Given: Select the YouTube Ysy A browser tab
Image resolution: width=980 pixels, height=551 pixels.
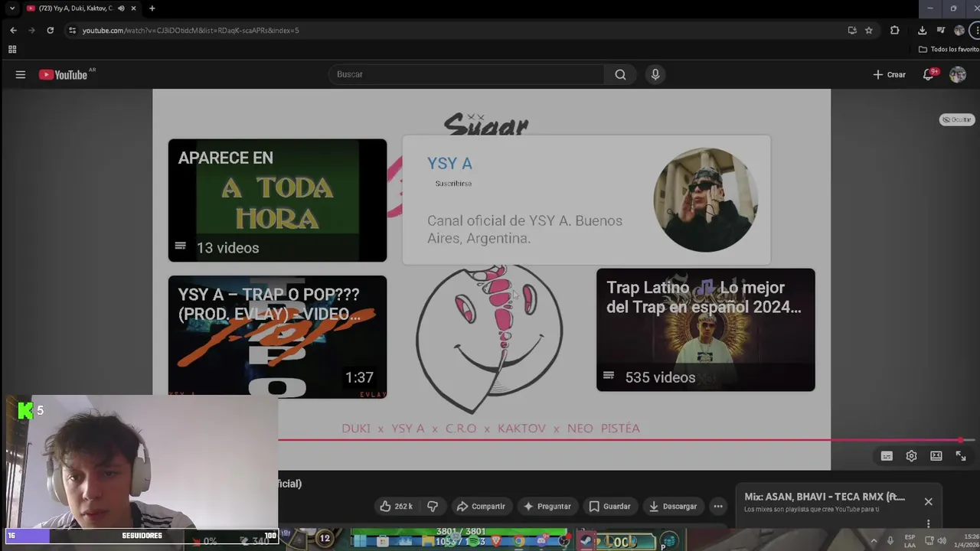Looking at the screenshot, I should click(75, 8).
